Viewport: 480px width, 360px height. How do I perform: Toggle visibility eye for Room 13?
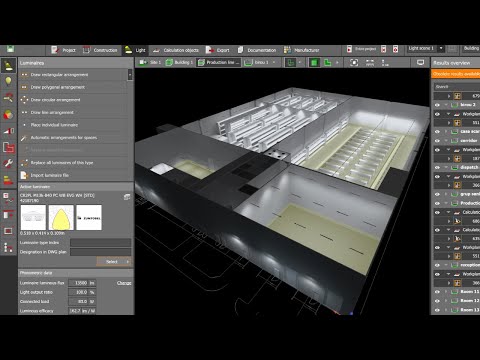coord(437,310)
